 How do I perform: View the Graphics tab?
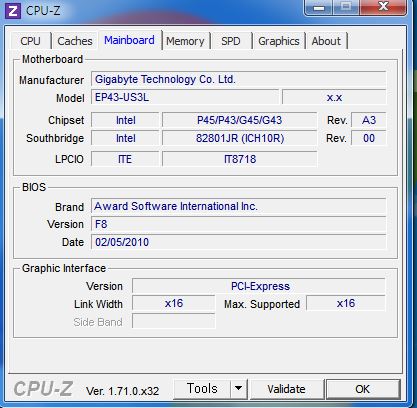coord(279,41)
